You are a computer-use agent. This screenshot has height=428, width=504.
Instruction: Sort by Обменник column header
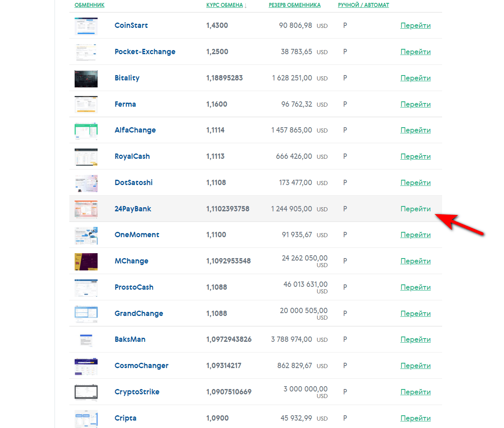(89, 5)
